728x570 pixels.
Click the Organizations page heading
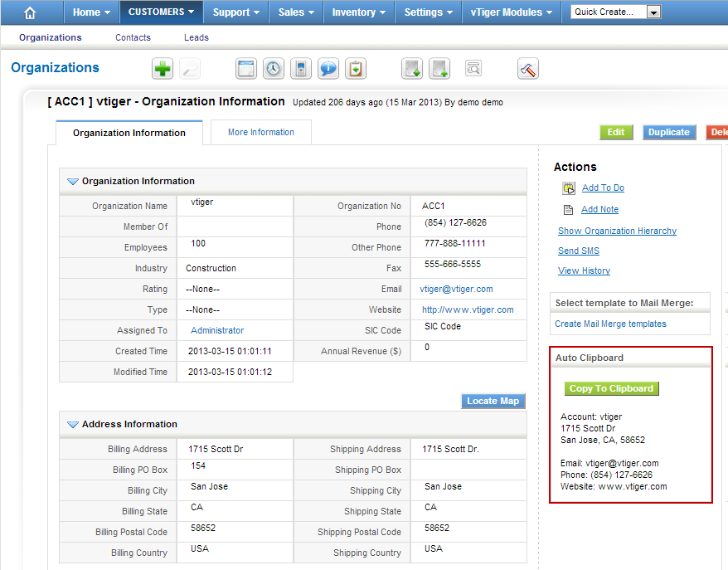tap(55, 68)
